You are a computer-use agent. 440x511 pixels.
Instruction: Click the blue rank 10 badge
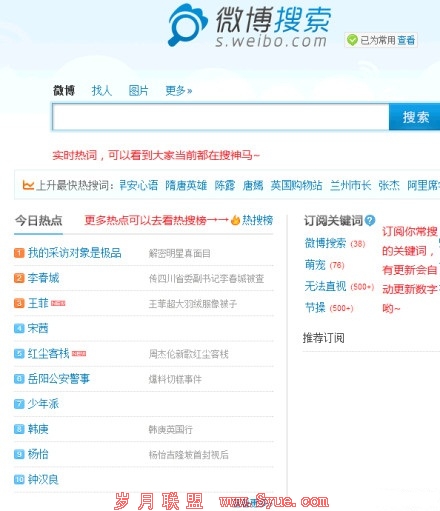pyautogui.click(x=19, y=479)
